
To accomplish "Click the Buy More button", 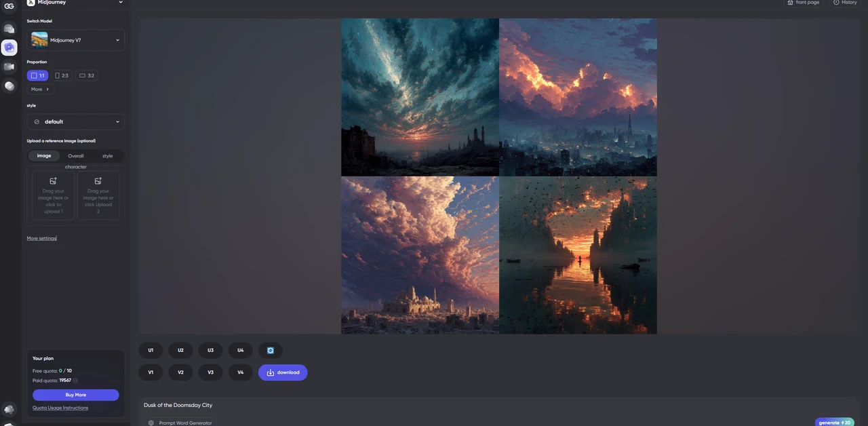I will pyautogui.click(x=76, y=395).
